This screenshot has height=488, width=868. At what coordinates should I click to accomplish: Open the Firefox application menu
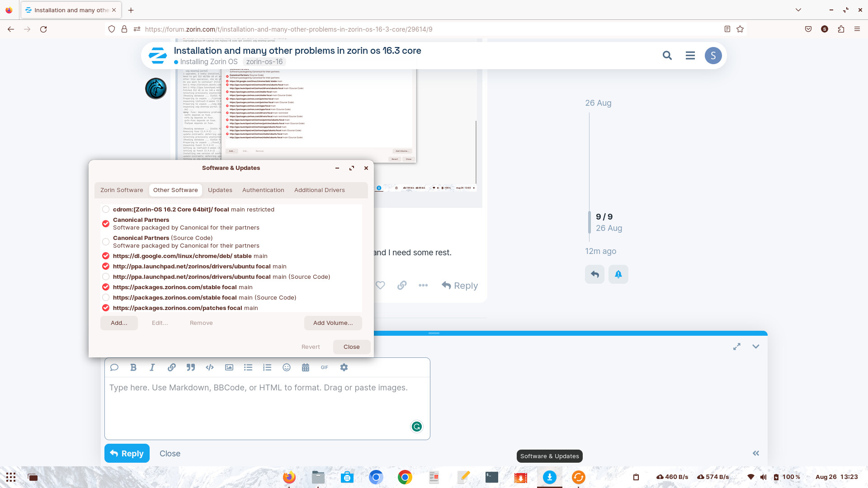(x=857, y=29)
